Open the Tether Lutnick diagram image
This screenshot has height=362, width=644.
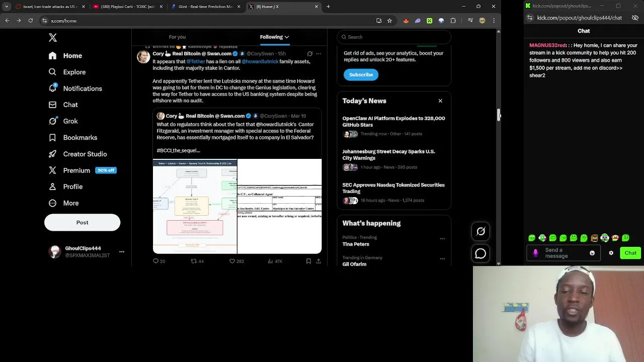coord(195,206)
